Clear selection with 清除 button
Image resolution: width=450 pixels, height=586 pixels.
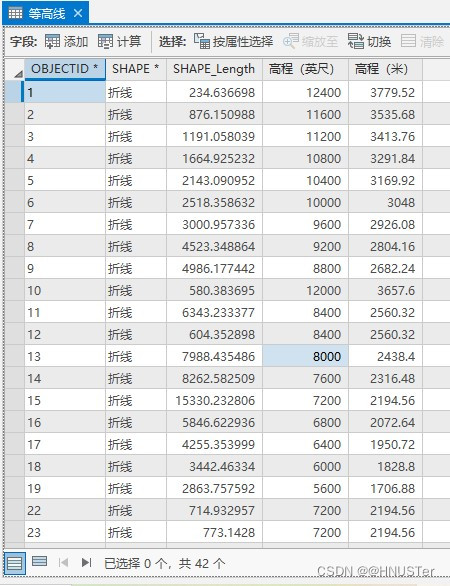coord(422,41)
